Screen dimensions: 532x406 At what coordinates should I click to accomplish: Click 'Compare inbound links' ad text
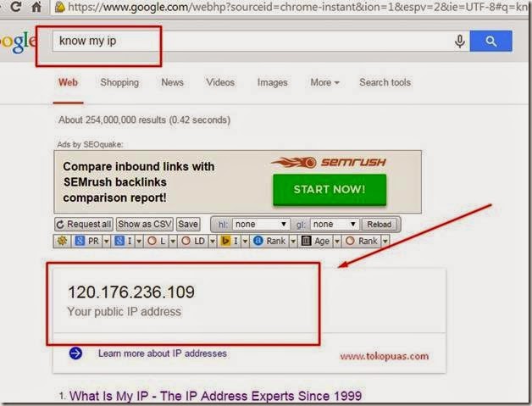tap(138, 182)
